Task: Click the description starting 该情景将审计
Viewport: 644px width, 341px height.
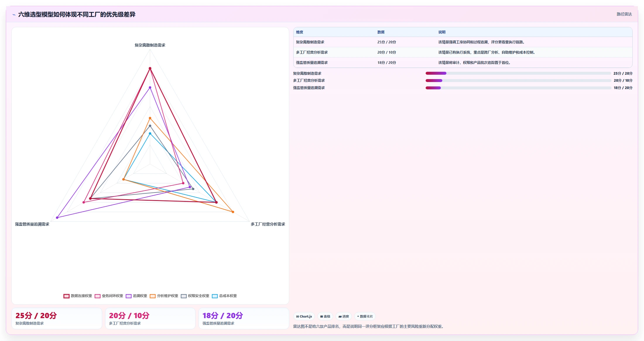Action: click(x=475, y=63)
